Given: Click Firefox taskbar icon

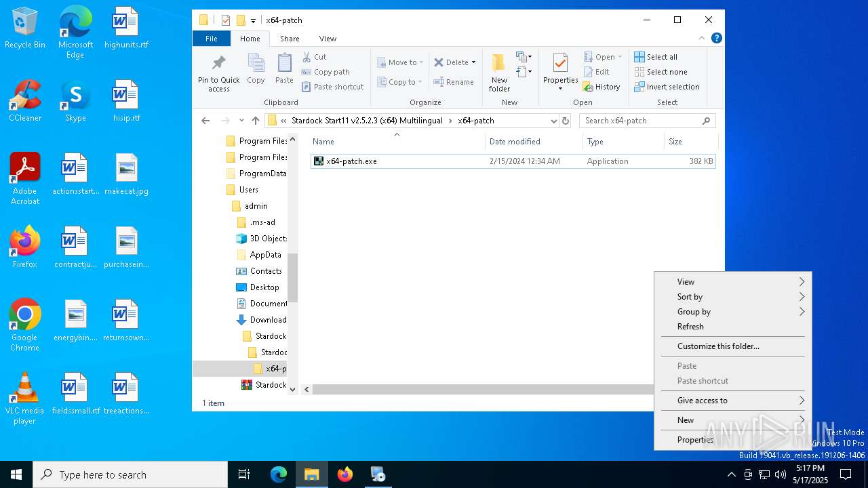Looking at the screenshot, I should pos(345,474).
